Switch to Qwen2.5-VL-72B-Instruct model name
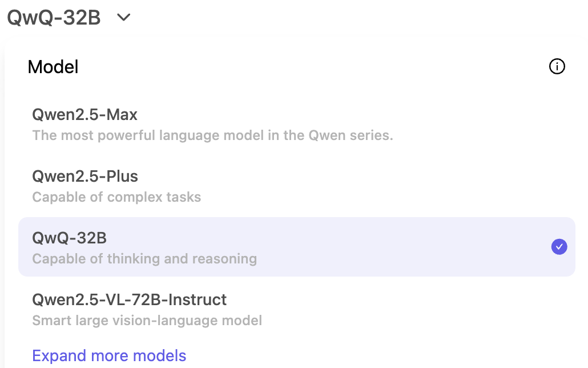 tap(130, 299)
